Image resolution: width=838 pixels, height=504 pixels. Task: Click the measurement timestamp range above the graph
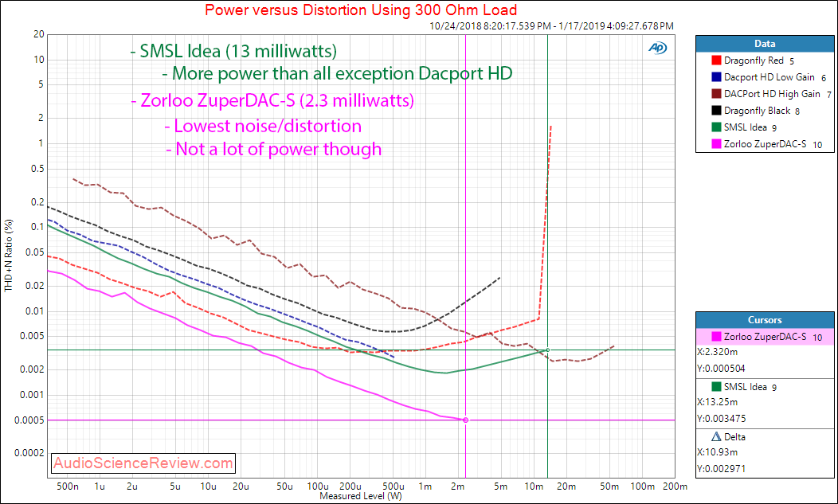coord(551,25)
